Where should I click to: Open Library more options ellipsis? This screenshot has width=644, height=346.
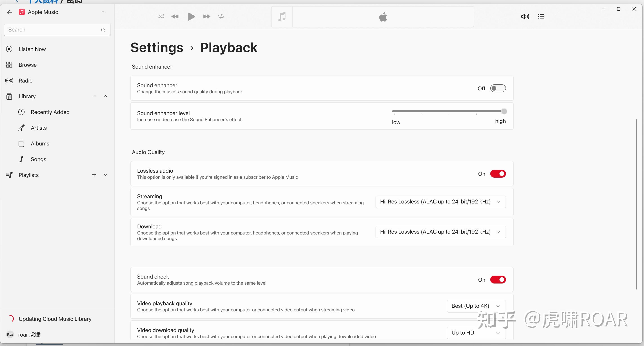94,96
